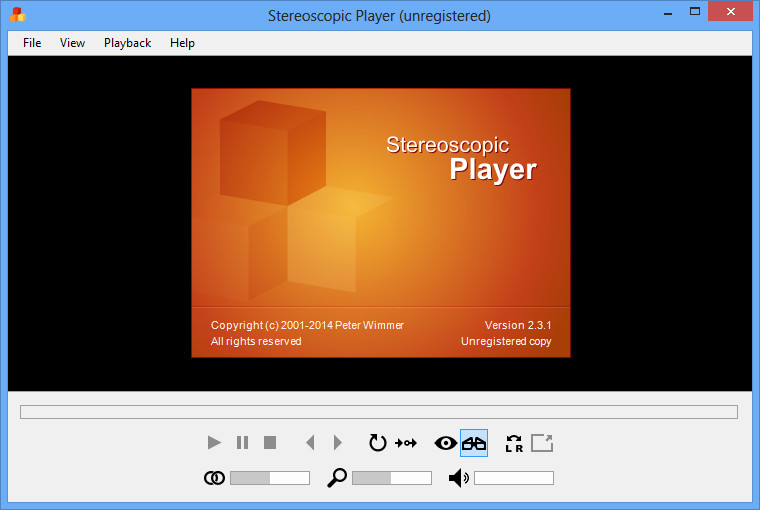Step to the next frame
The image size is (760, 510).
338,443
